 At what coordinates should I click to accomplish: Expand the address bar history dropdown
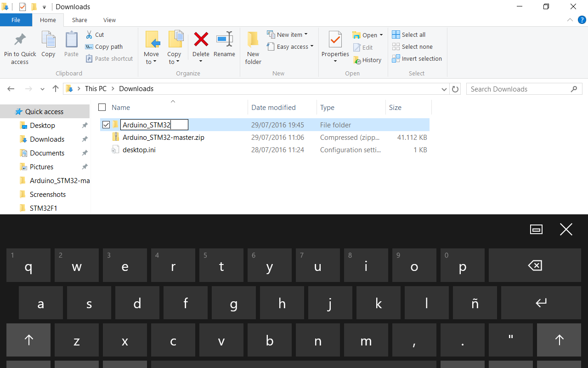[x=444, y=89]
